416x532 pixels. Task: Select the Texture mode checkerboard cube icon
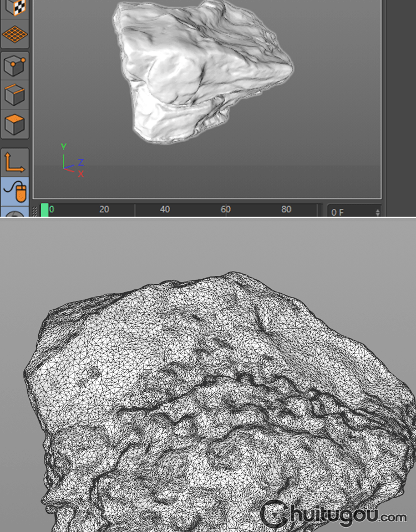coord(14,8)
